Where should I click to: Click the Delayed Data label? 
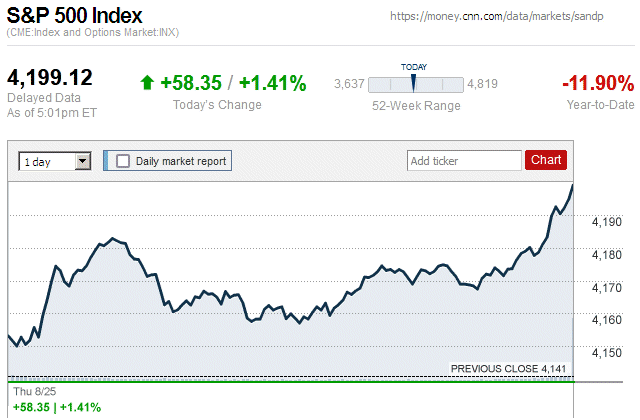click(42, 98)
